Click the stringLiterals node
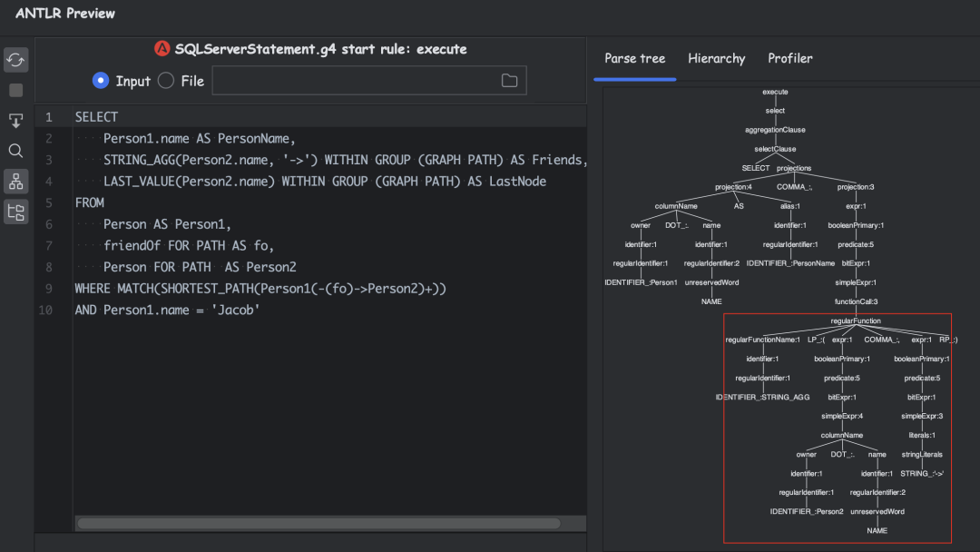 (922, 455)
